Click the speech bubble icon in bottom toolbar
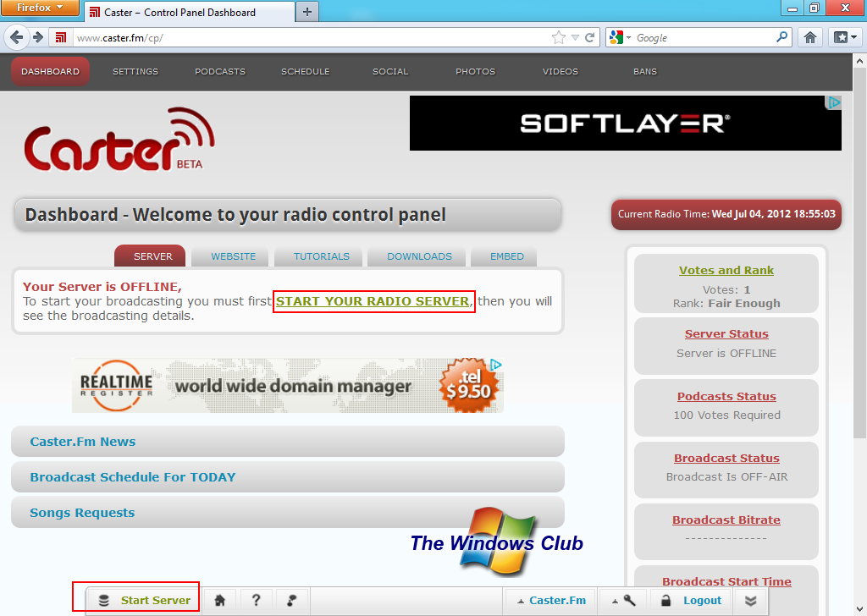 tap(291, 600)
